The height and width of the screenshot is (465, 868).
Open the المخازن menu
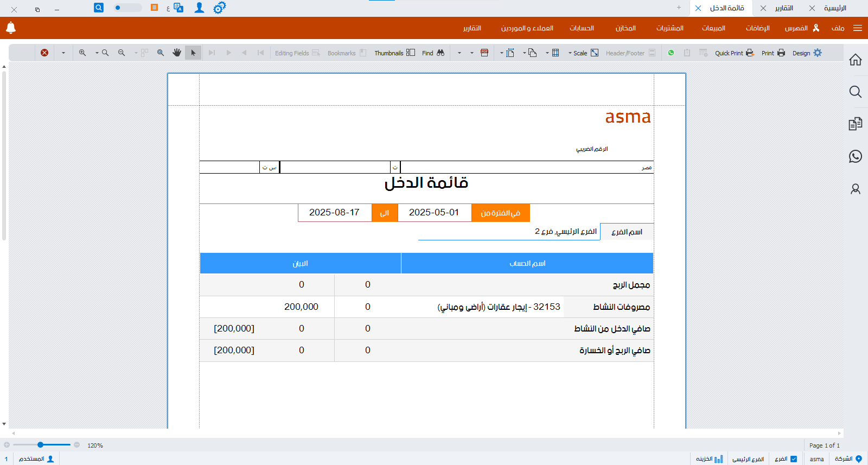point(626,28)
